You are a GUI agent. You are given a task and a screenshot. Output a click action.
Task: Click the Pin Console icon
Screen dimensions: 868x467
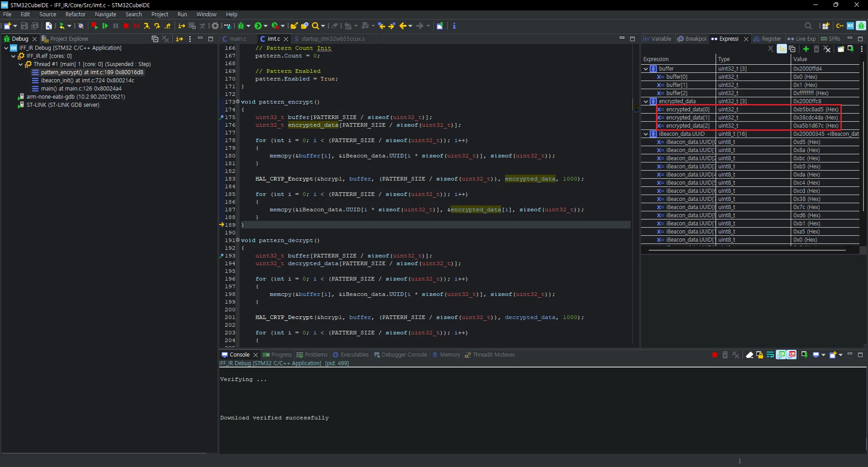click(804, 355)
